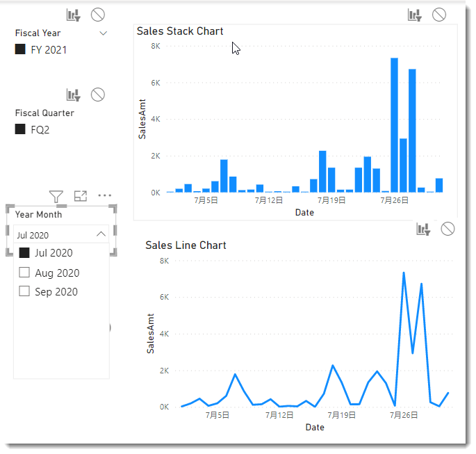476x454 pixels.
Task: Collapse the Year Month dropdown chevron
Action: [101, 234]
